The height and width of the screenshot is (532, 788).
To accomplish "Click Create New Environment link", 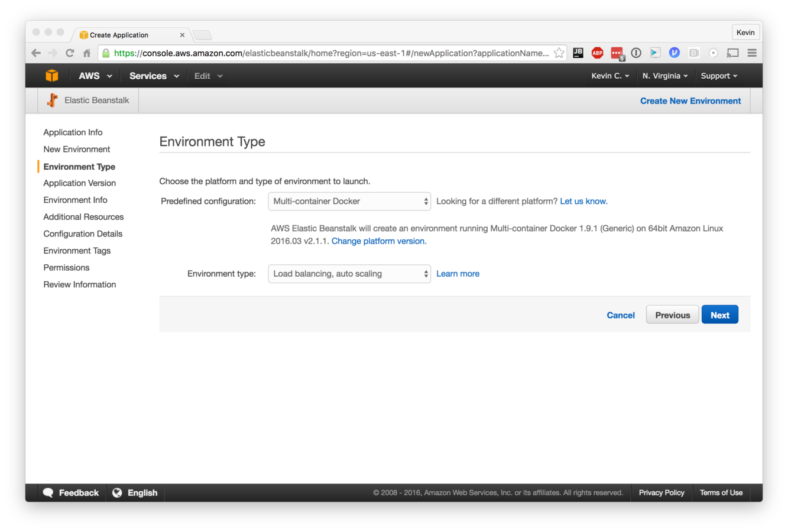I will (x=690, y=101).
